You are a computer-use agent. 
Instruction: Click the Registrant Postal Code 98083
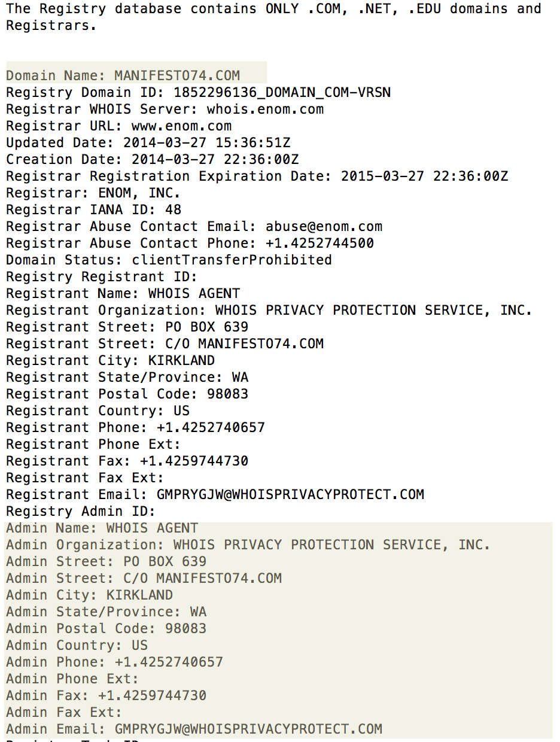[x=227, y=394]
